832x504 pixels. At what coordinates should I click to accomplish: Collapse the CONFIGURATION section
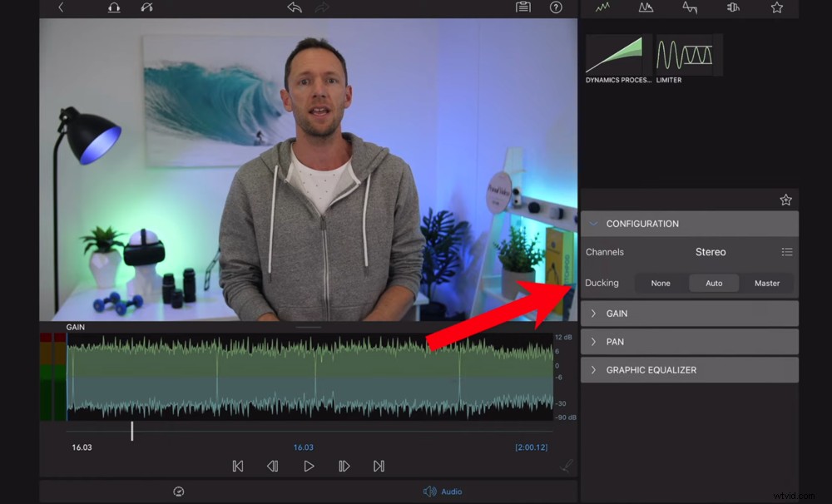pos(593,223)
